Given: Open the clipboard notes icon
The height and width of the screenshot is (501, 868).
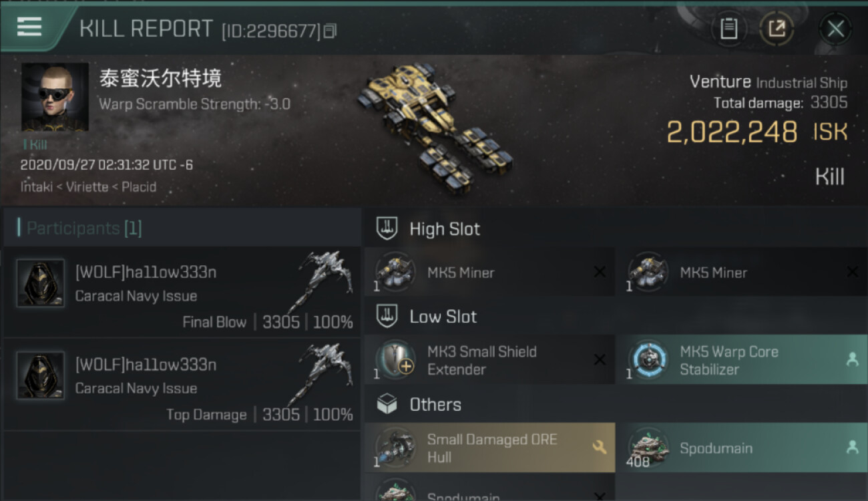Looking at the screenshot, I should point(728,29).
